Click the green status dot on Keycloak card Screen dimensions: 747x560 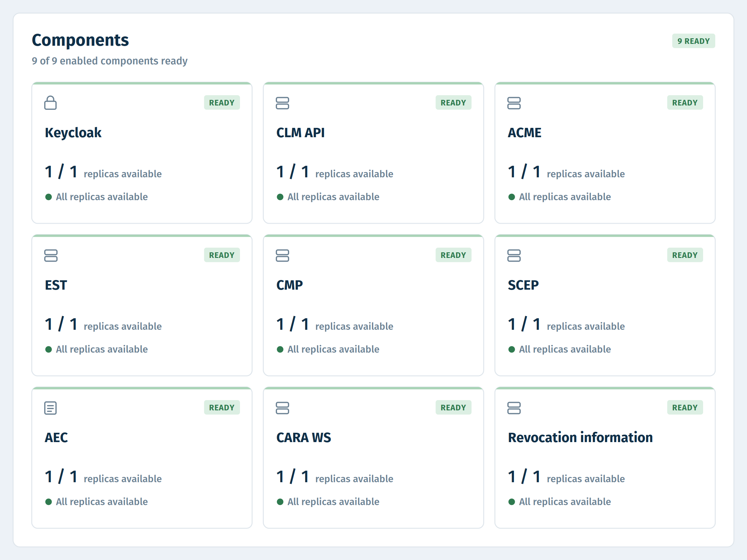[x=48, y=197]
